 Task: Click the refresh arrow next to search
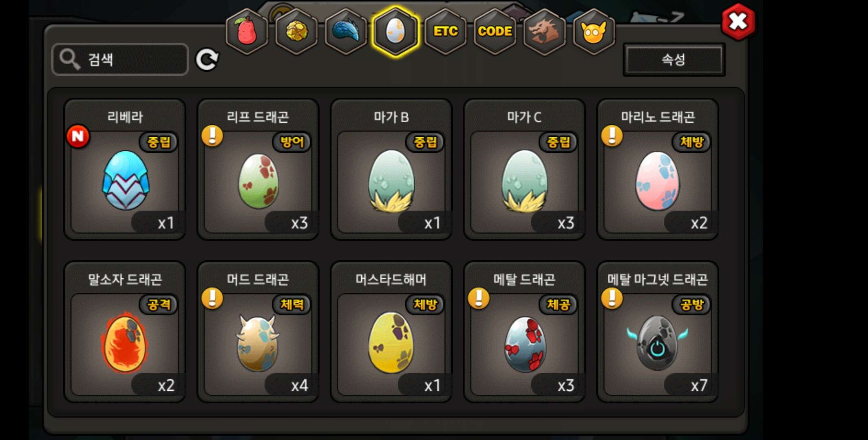[207, 60]
